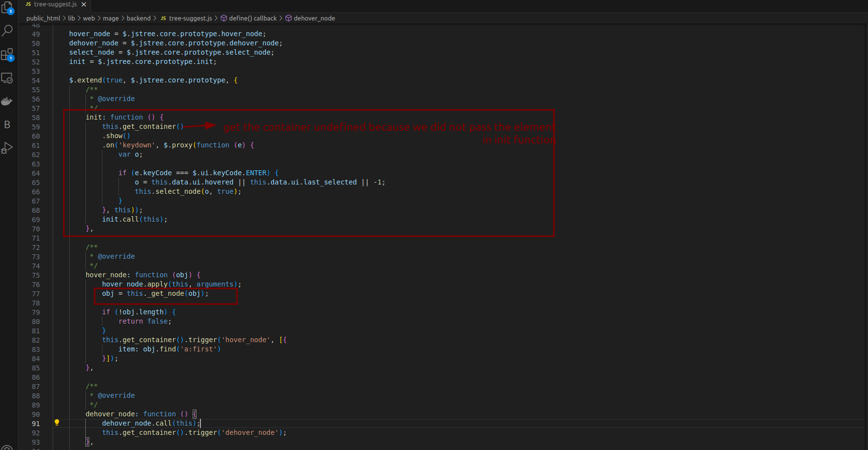
Task: Click the mage breadcrumb entry
Action: coord(111,18)
